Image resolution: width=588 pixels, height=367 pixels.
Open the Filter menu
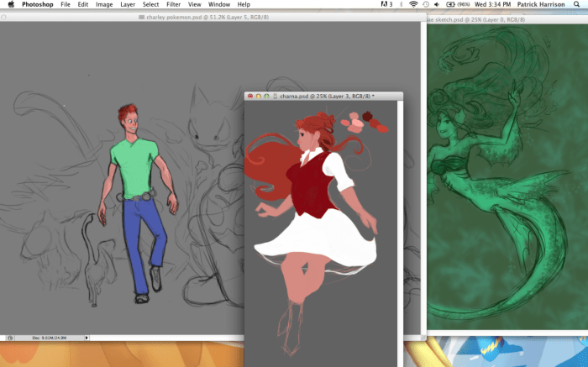coord(176,5)
